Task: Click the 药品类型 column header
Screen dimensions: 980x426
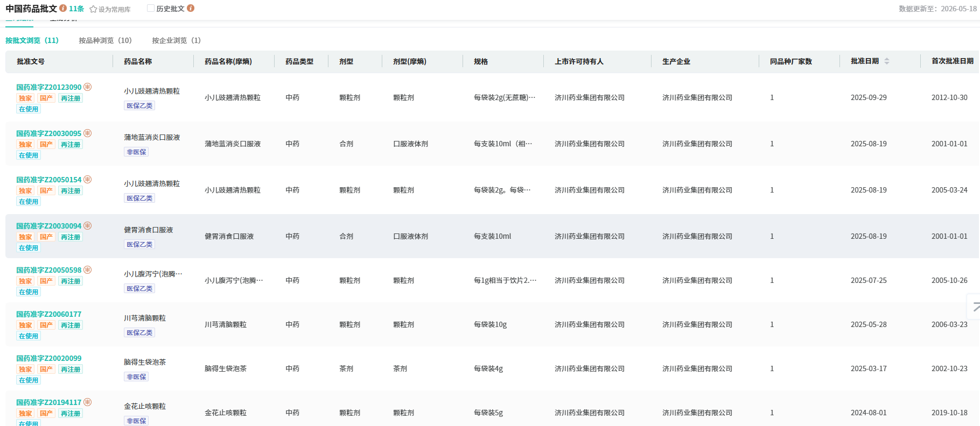Action: (299, 61)
